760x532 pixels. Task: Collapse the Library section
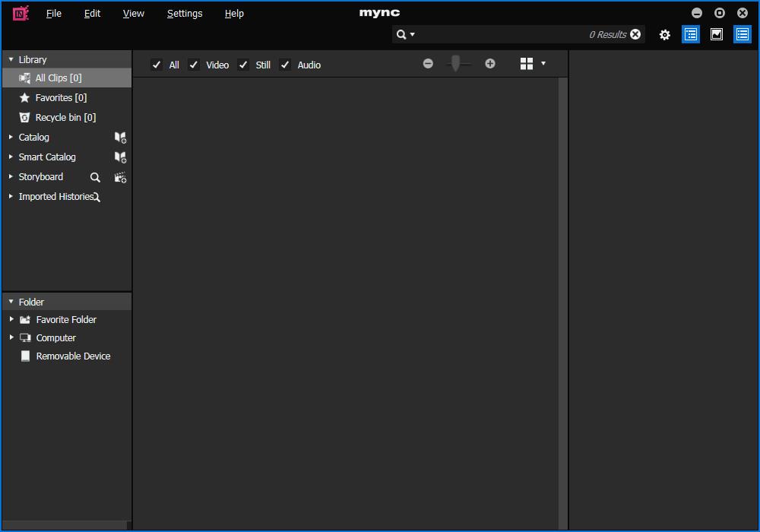(11, 59)
